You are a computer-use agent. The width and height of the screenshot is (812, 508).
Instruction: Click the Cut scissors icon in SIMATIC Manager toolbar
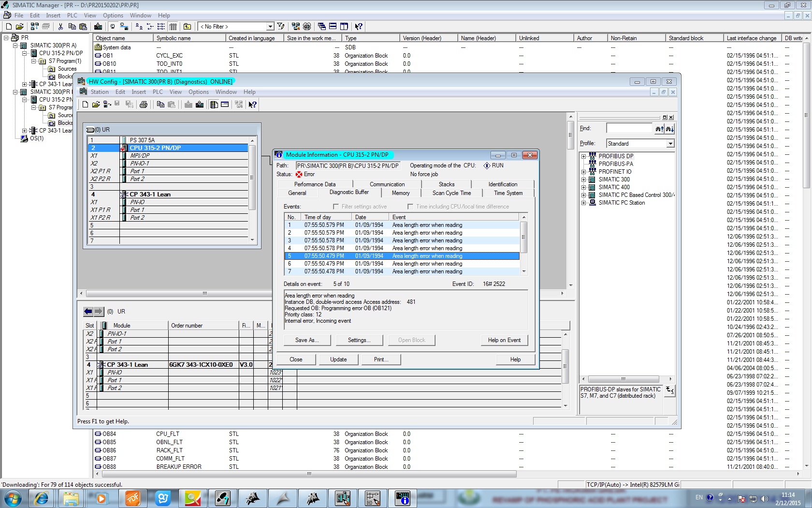pyautogui.click(x=60, y=27)
